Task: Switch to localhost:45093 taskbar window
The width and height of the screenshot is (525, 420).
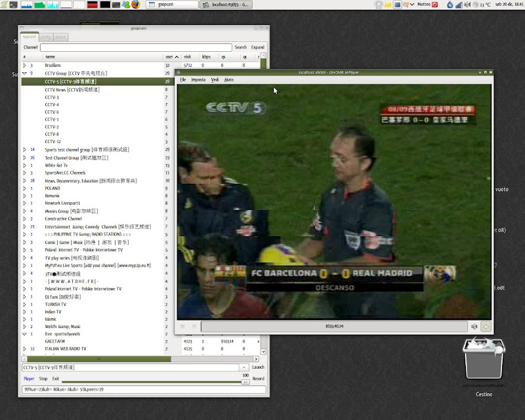Action: [226, 5]
